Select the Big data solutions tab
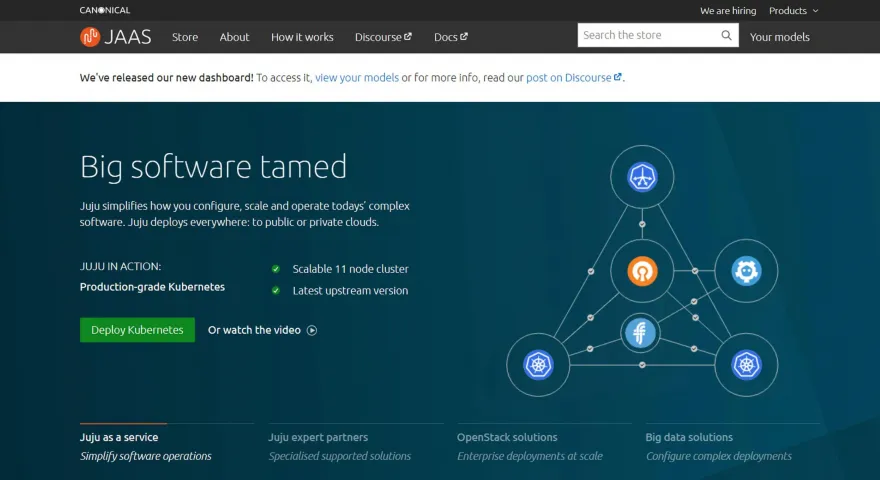Image resolution: width=880 pixels, height=480 pixels. (732, 446)
